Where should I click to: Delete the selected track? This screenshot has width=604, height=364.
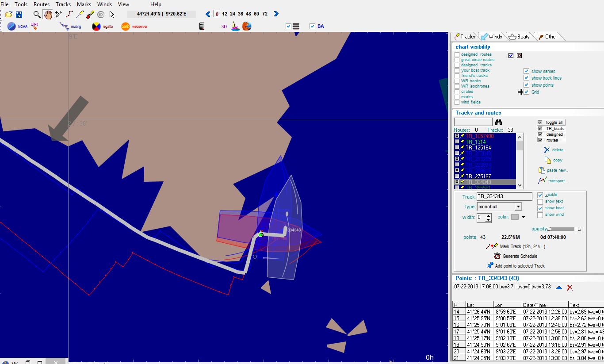pos(553,150)
